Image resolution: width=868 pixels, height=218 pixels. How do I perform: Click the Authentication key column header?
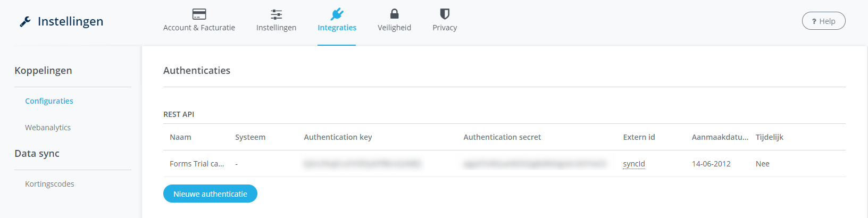(x=338, y=137)
